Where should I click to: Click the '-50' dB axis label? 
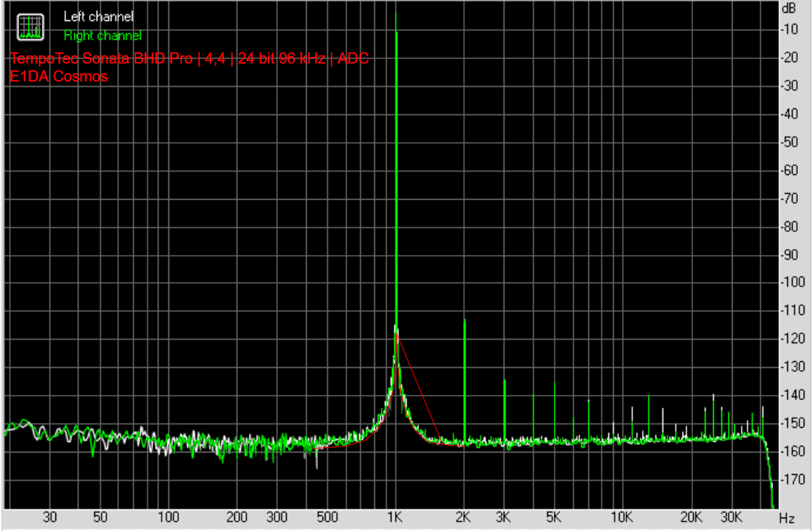coord(790,142)
